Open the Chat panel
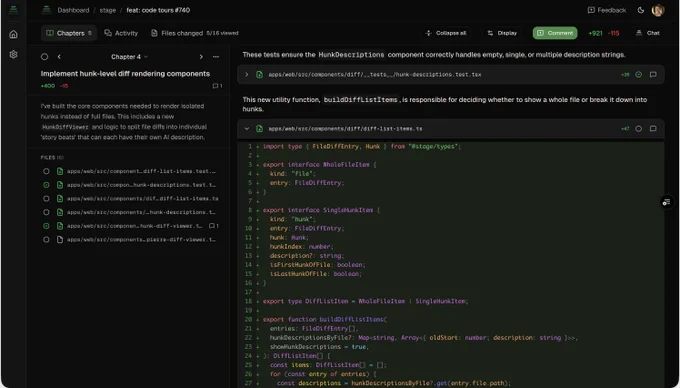The width and height of the screenshot is (680, 388). pyautogui.click(x=648, y=33)
